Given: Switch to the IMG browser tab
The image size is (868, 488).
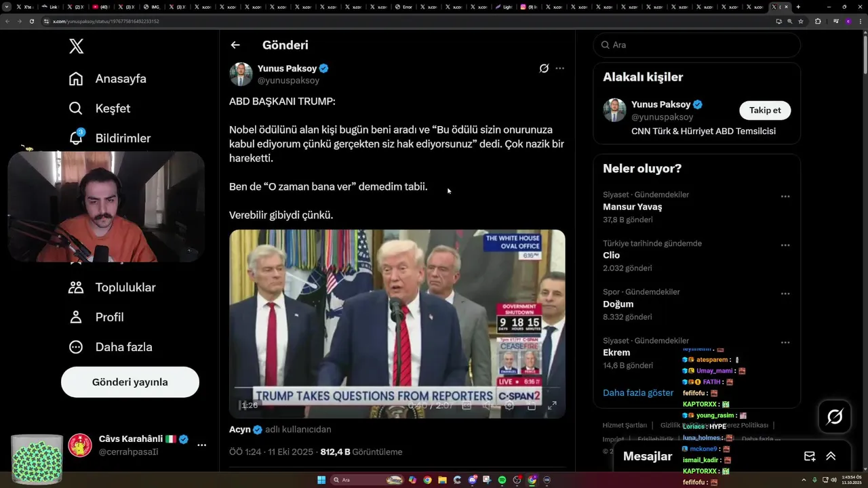Looking at the screenshot, I should pyautogui.click(x=153, y=7).
